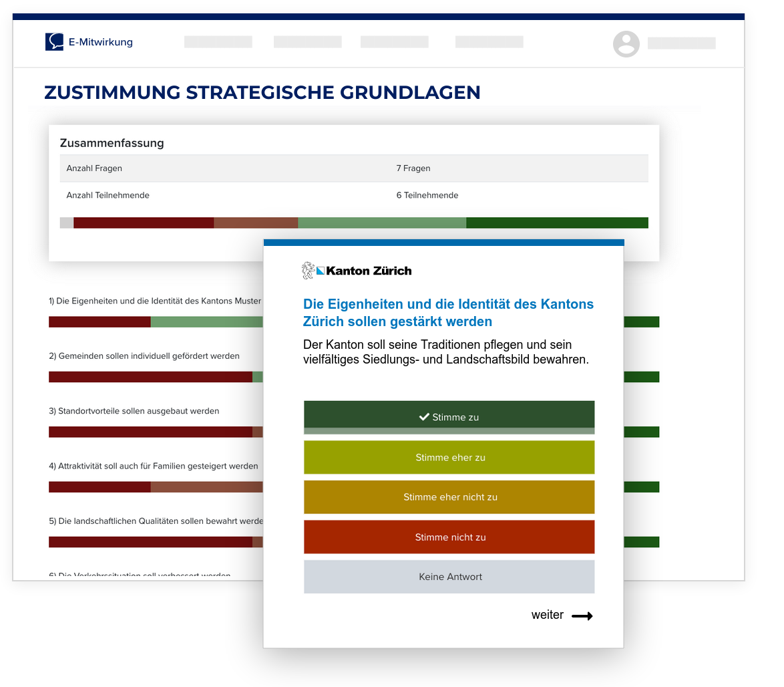
Task: Pick the 'Stimme nicht zu' option
Action: pos(449,537)
